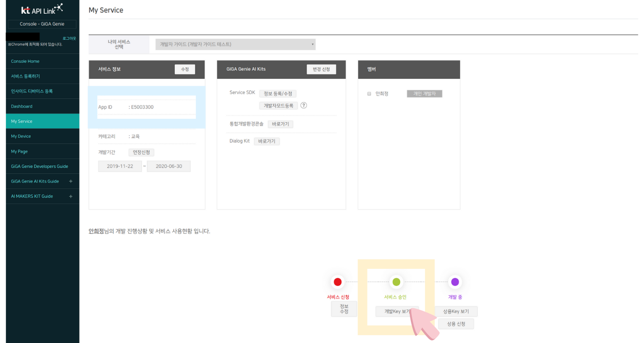Click 정보 등록/수정 for Service SDK

click(x=278, y=93)
